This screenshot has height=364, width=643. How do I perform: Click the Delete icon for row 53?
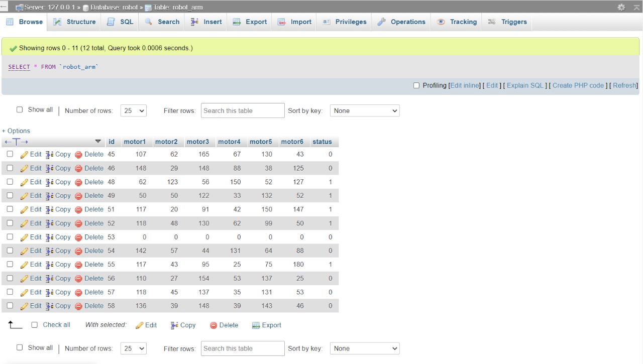[x=78, y=237]
